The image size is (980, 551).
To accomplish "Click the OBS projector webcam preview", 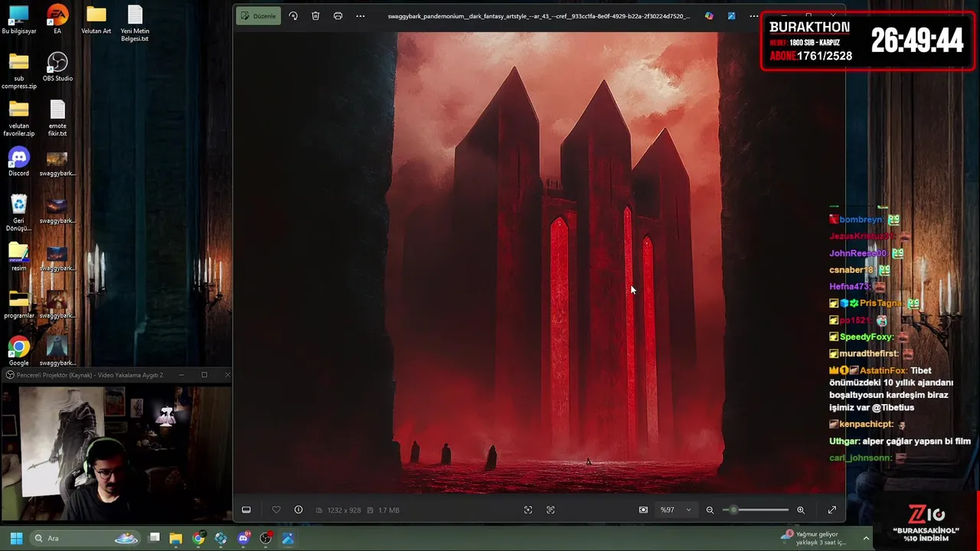I will coord(116,452).
